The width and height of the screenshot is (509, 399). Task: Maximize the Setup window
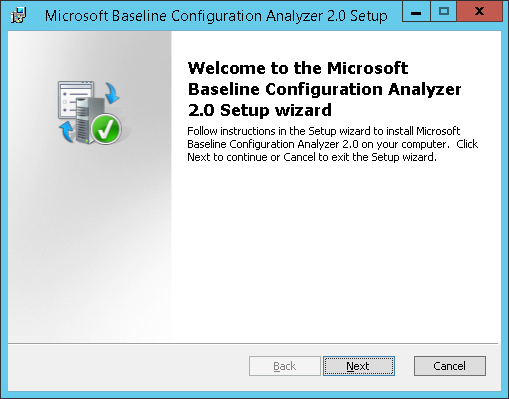[444, 12]
